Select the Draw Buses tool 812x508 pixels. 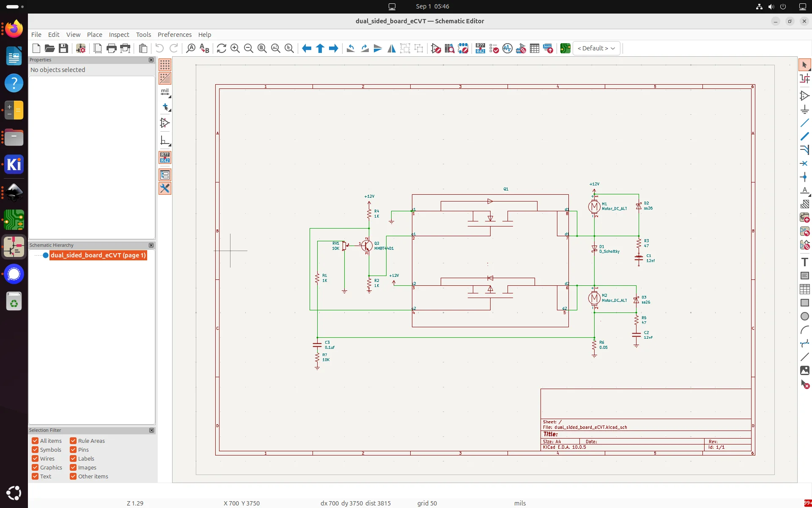point(804,136)
